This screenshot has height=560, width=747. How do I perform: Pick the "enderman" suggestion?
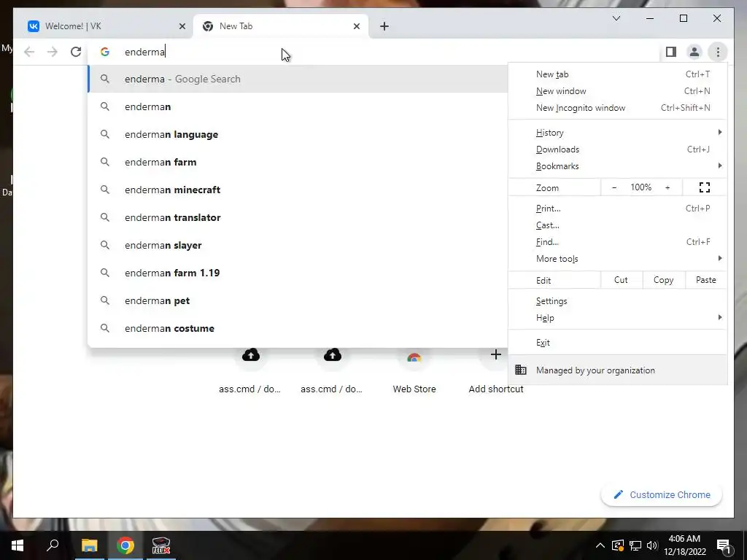click(298, 106)
